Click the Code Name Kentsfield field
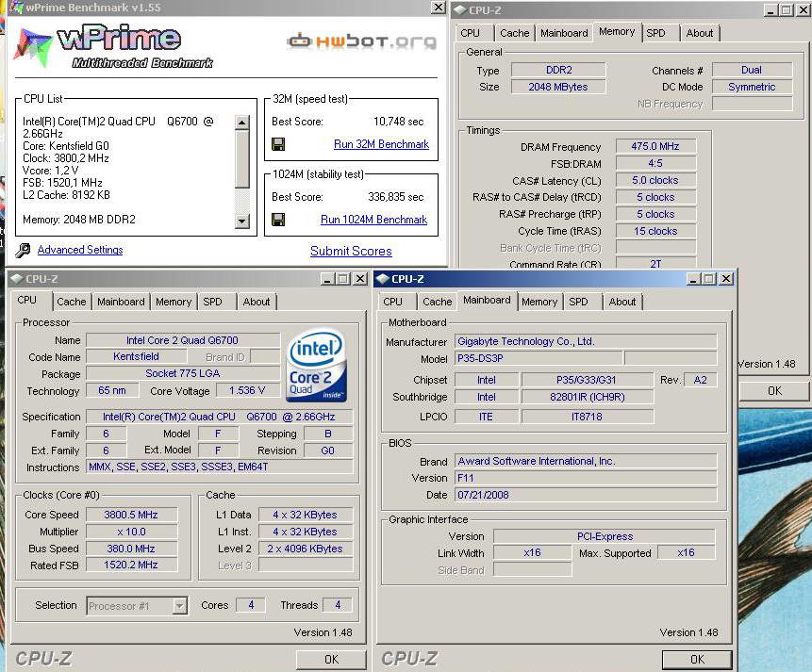Screen dimensions: 812x672 tap(136, 356)
